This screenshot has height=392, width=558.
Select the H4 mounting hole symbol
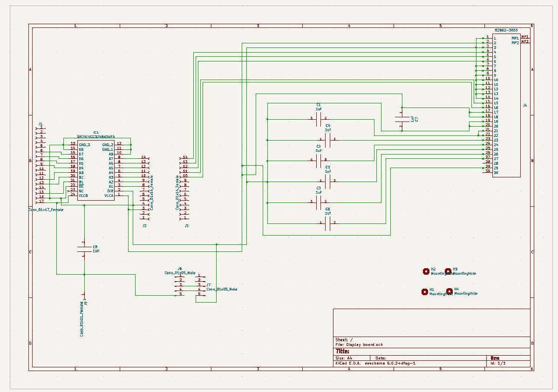pos(449,291)
